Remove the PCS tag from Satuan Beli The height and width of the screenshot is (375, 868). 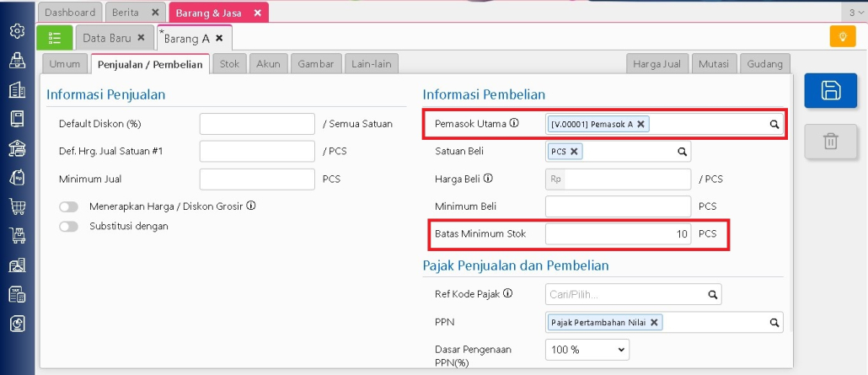[574, 152]
